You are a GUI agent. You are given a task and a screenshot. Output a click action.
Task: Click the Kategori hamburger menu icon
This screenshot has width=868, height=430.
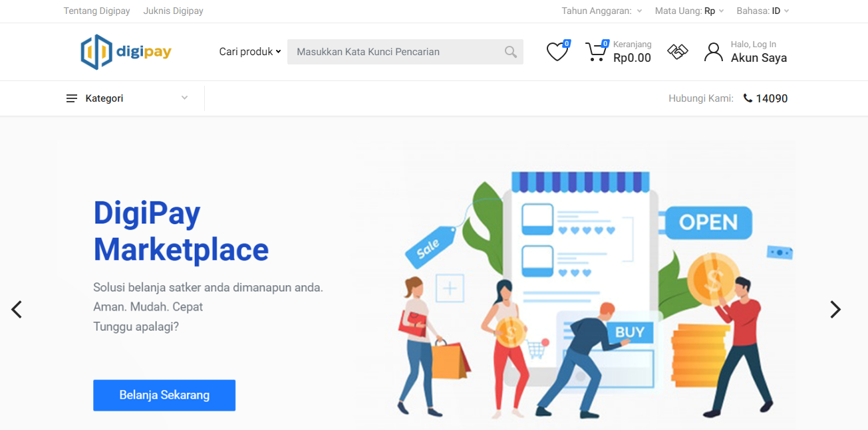[72, 98]
